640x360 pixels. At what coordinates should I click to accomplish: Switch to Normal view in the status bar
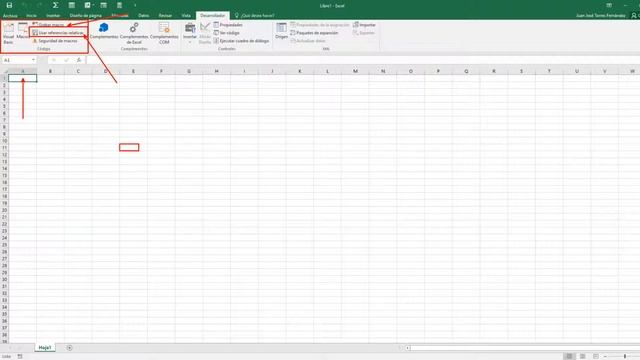click(x=569, y=356)
